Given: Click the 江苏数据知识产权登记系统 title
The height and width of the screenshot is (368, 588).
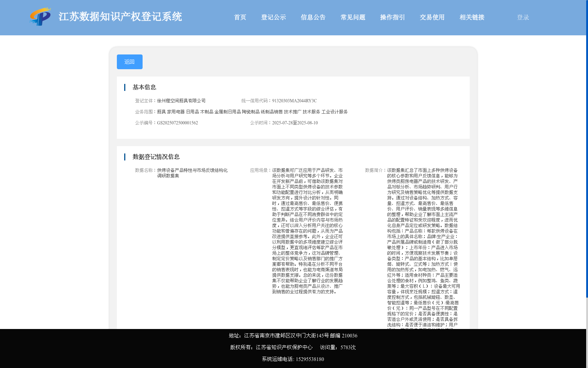Looking at the screenshot, I should coord(120,17).
